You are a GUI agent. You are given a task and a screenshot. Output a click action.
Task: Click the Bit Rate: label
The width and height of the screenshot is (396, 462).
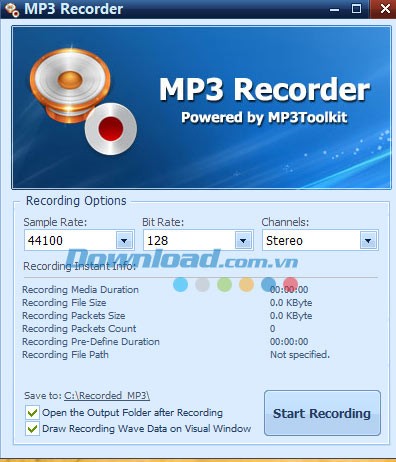pyautogui.click(x=163, y=222)
